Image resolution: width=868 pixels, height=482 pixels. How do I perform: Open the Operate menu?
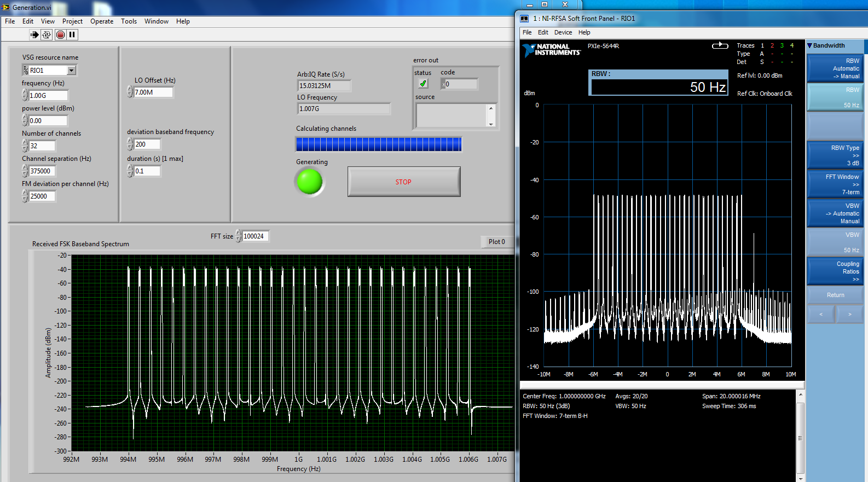[x=102, y=21]
